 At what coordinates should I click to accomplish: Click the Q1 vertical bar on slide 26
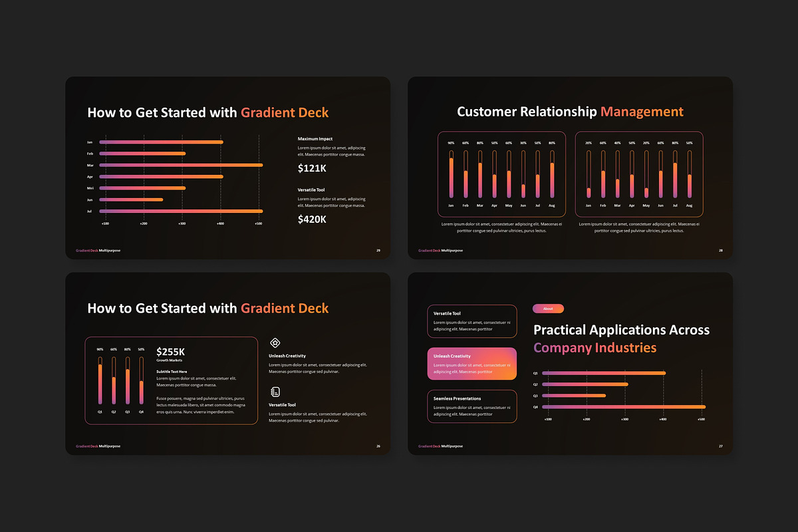tap(100, 380)
